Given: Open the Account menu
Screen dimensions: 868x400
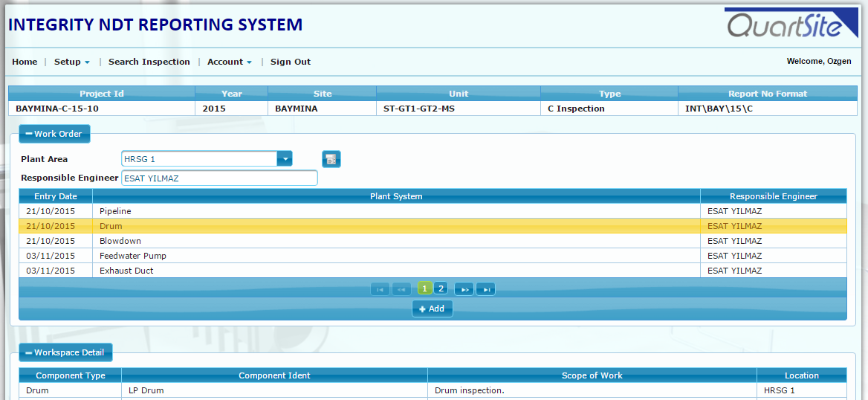Looking at the screenshot, I should tap(230, 62).
